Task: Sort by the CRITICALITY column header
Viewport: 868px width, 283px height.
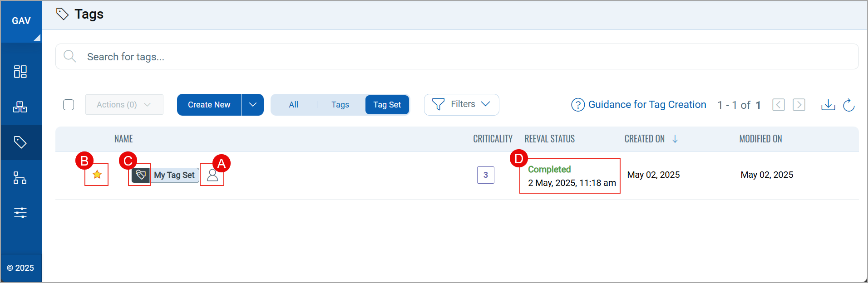Action: pos(493,139)
